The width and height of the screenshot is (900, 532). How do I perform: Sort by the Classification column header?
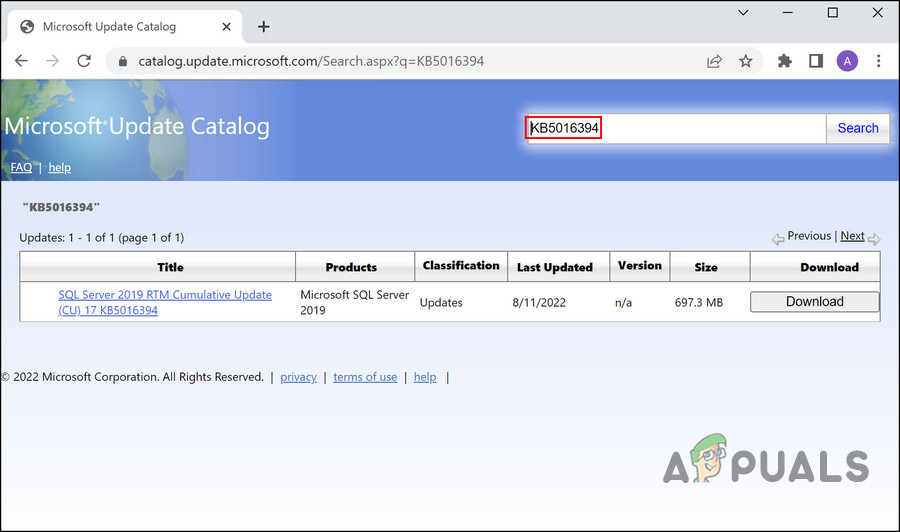461,266
